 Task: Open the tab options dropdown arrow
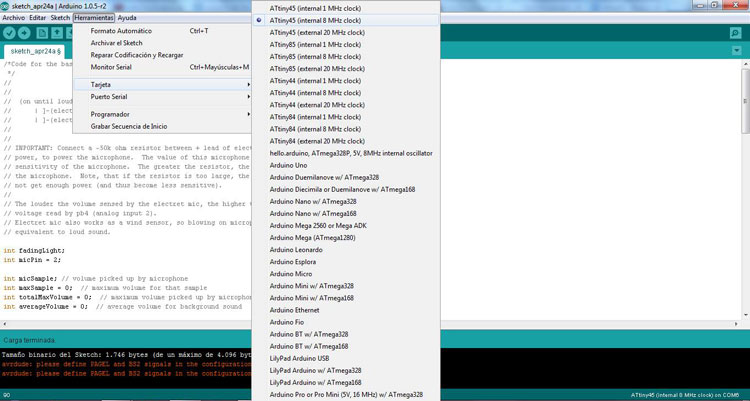tap(736, 50)
